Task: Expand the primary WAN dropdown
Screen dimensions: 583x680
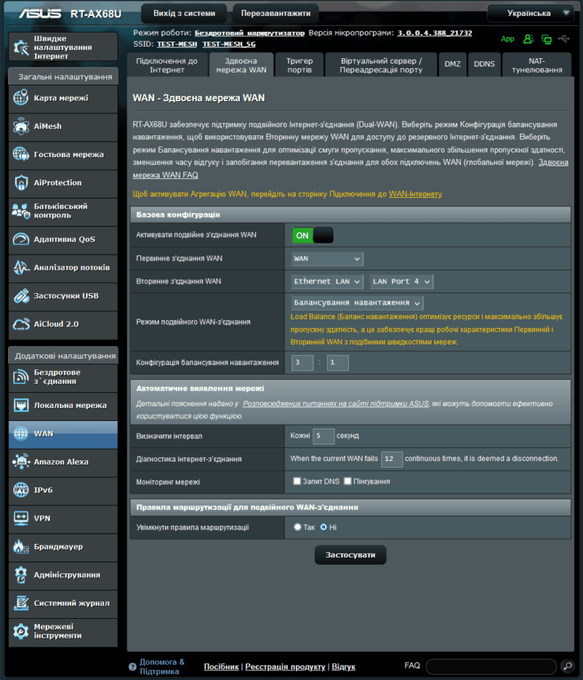Action: pyautogui.click(x=327, y=258)
